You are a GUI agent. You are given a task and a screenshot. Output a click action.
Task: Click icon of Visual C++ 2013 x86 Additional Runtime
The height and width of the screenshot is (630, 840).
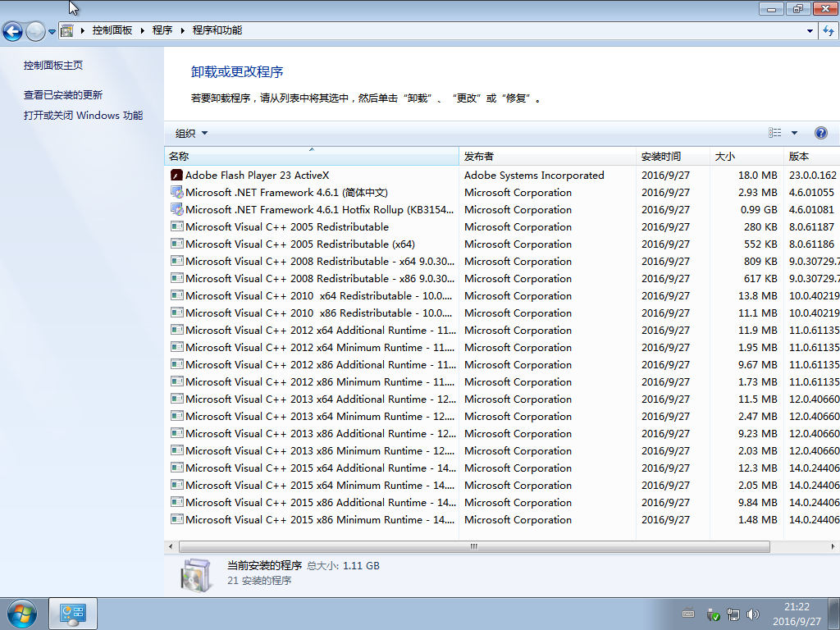pos(177,433)
